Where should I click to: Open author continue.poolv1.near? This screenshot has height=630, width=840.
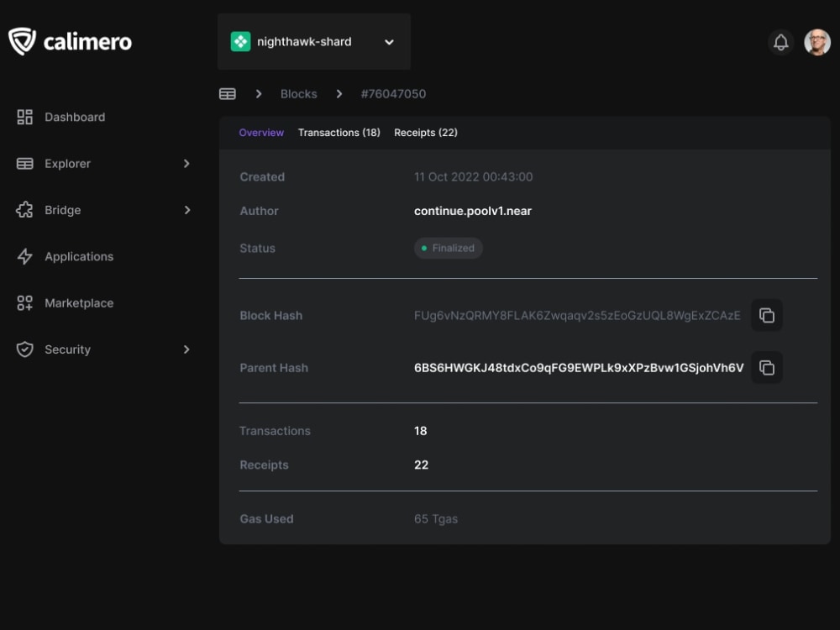472,211
